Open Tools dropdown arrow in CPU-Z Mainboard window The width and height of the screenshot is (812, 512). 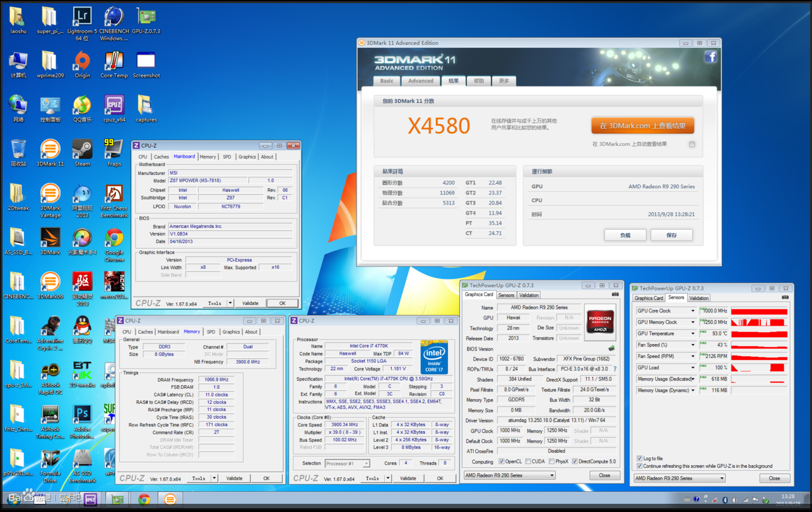pyautogui.click(x=230, y=304)
